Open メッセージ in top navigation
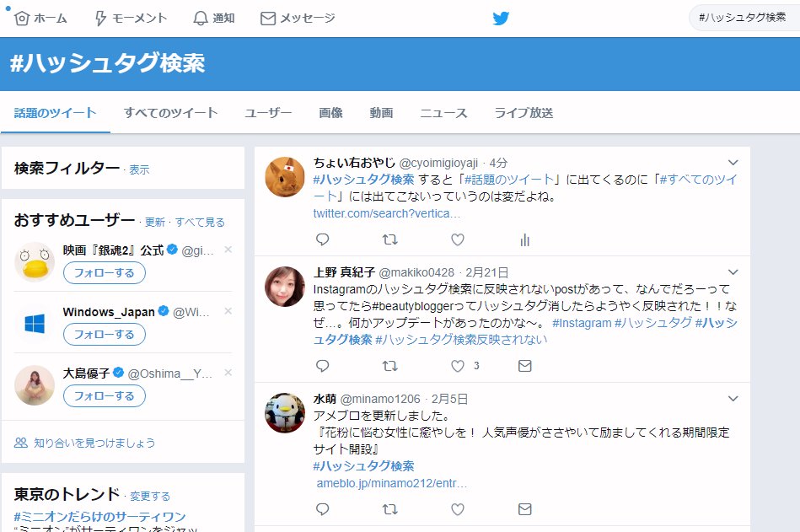The image size is (800, 532). [x=298, y=19]
